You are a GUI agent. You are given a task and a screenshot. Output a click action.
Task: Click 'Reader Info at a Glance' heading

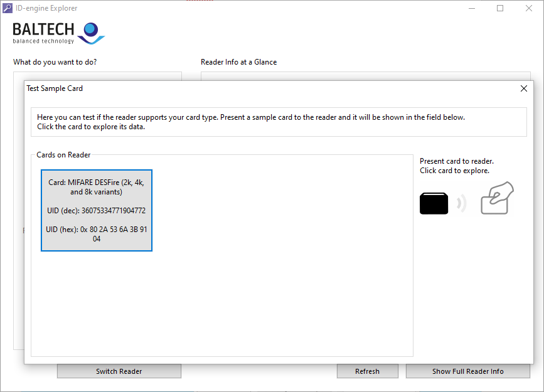(x=238, y=62)
